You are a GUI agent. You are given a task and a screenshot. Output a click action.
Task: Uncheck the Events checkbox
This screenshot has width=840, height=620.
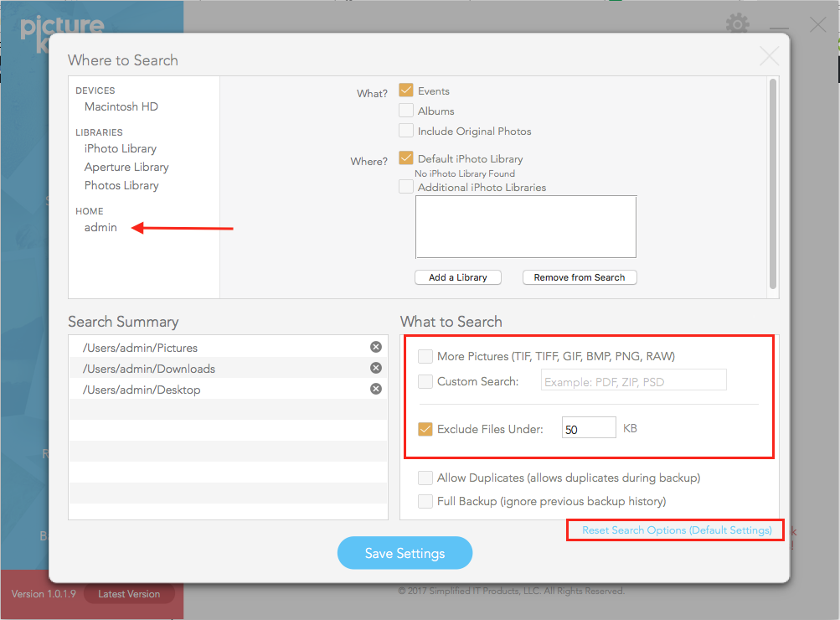point(406,90)
